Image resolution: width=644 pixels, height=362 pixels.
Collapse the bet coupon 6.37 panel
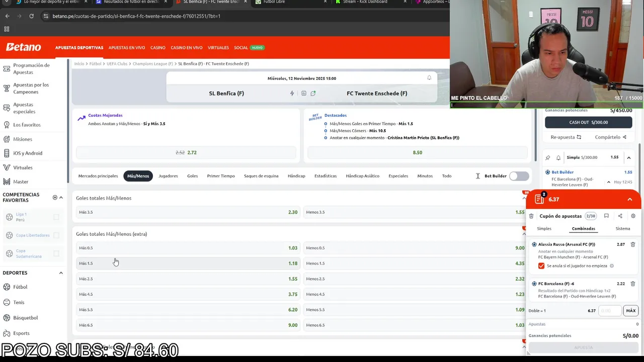click(x=630, y=199)
